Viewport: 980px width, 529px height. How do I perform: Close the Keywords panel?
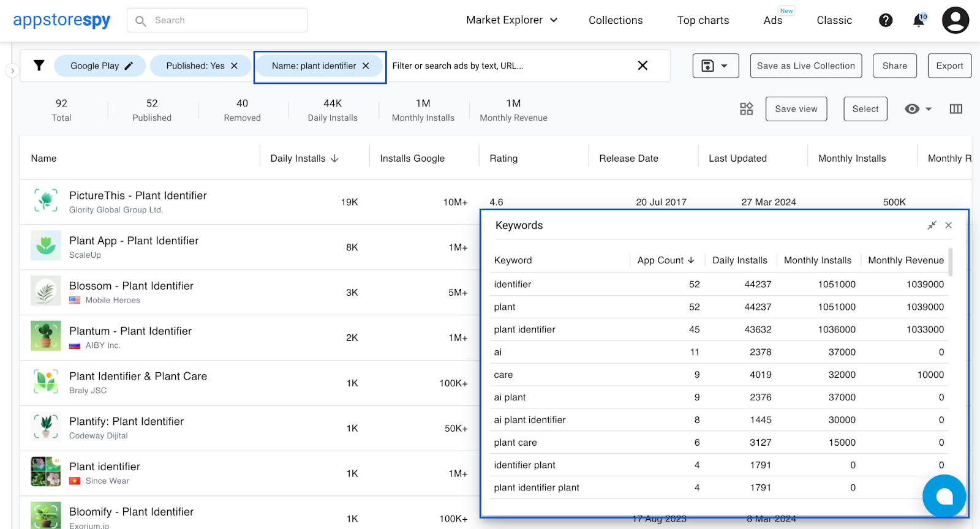[x=948, y=225]
